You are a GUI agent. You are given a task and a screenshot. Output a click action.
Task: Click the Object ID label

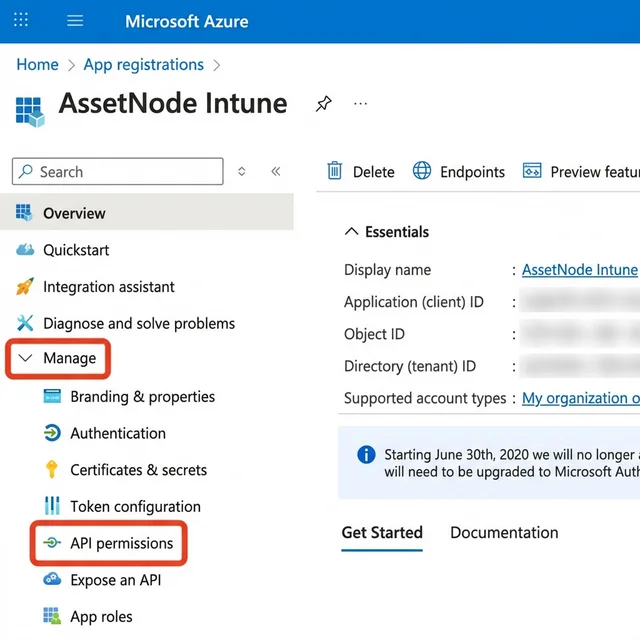coord(374,334)
